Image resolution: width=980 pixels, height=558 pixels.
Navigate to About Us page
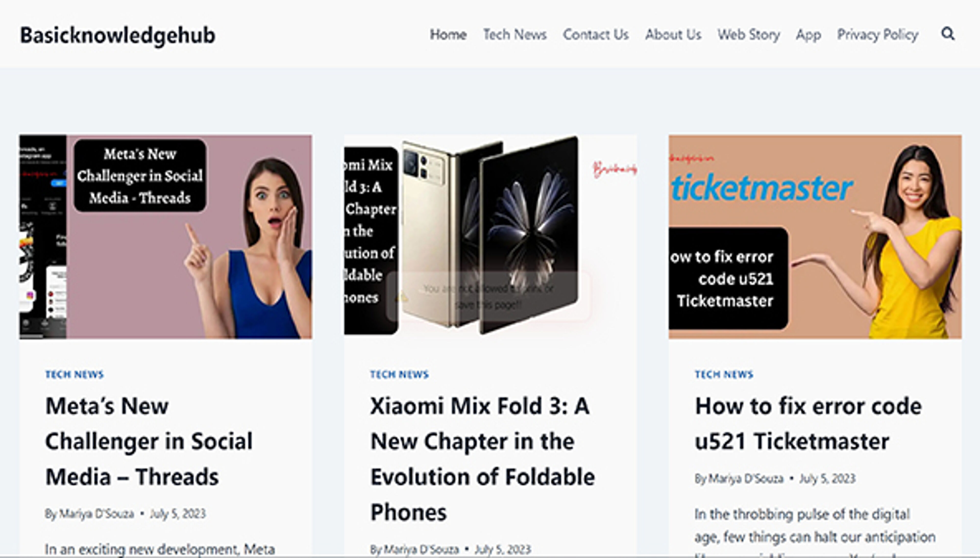pyautogui.click(x=673, y=35)
